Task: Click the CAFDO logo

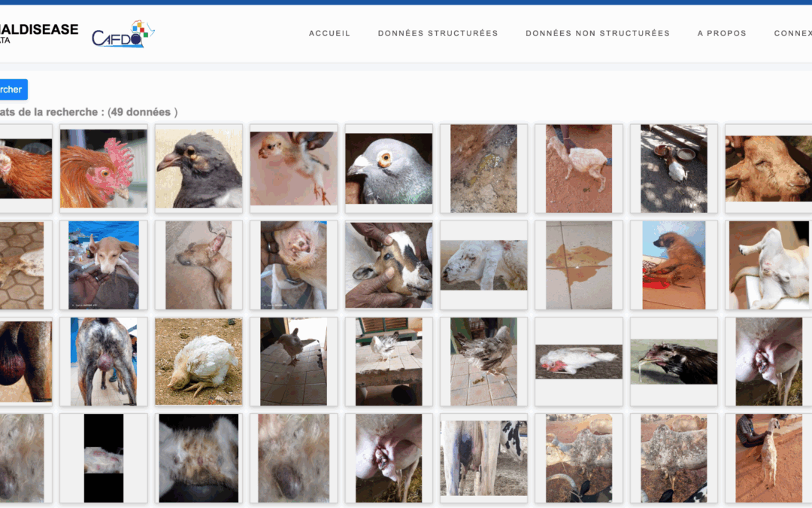Action: point(123,34)
